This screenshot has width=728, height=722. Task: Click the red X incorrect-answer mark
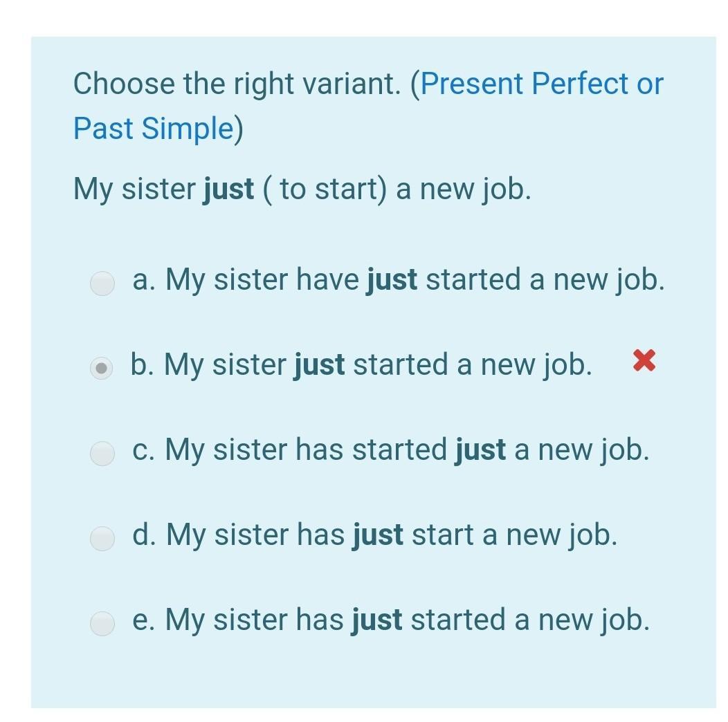(644, 360)
